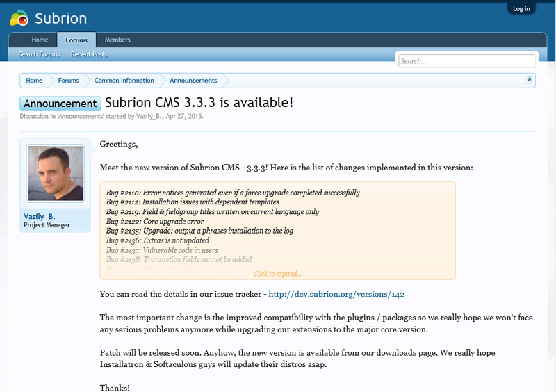
Task: Go to the Home breadcrumb
Action: click(x=34, y=81)
